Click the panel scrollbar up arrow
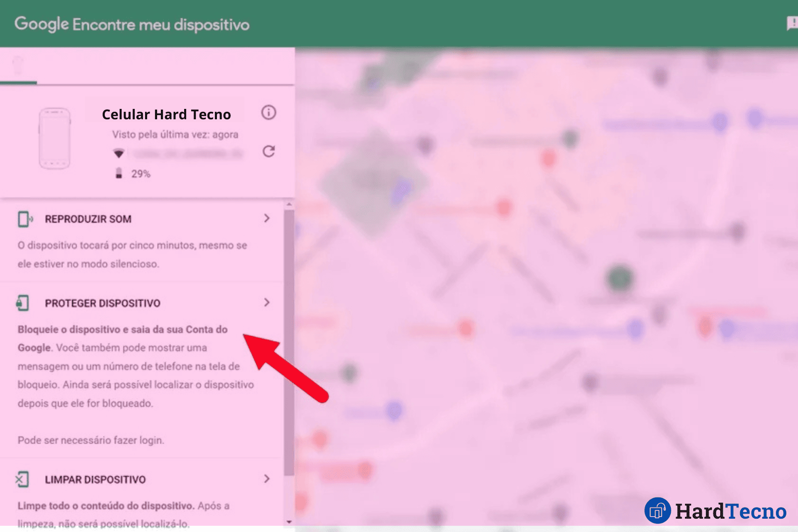 (x=289, y=204)
